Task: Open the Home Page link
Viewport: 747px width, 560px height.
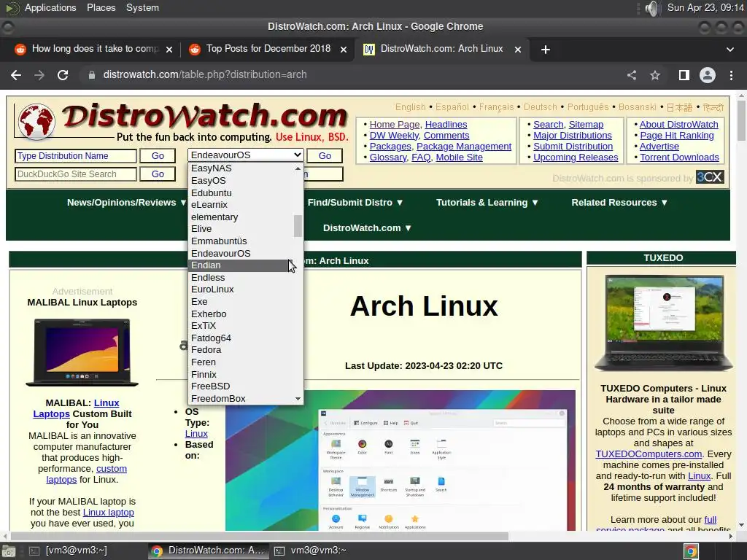Action: (x=395, y=124)
